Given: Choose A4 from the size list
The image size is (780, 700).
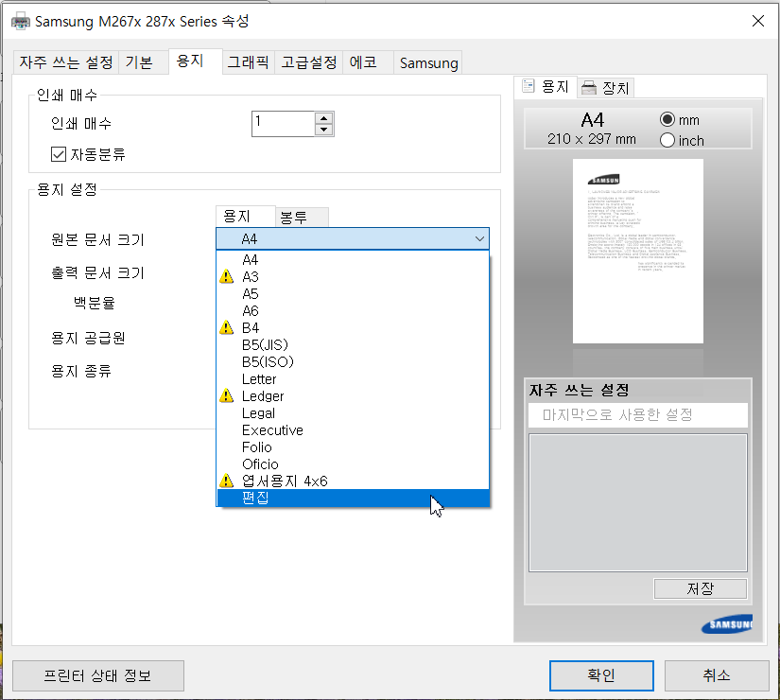Looking at the screenshot, I should pos(353,259).
